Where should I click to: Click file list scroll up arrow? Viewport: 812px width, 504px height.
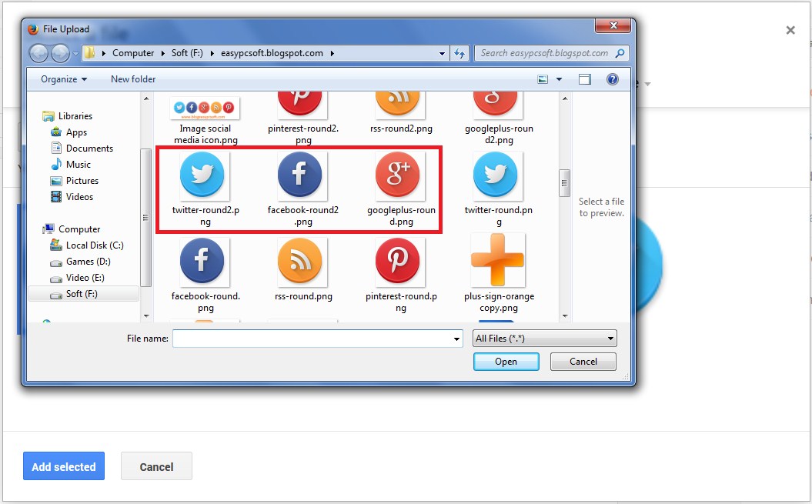564,98
